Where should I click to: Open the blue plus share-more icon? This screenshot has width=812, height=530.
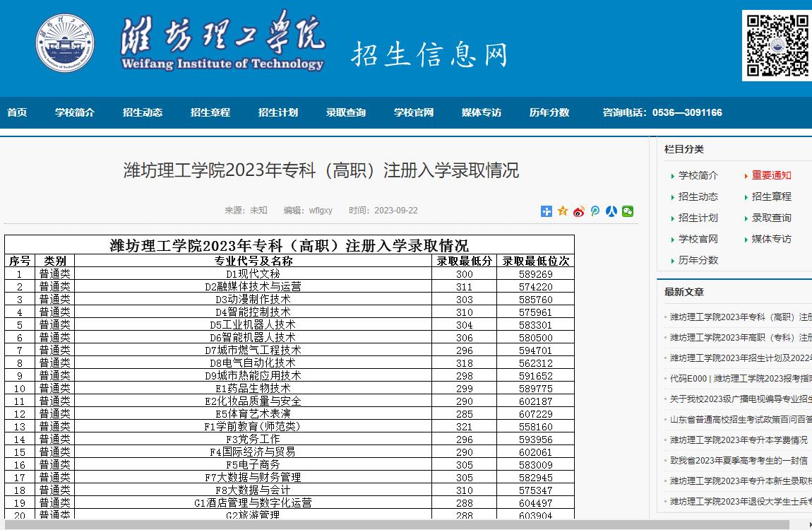point(547,211)
